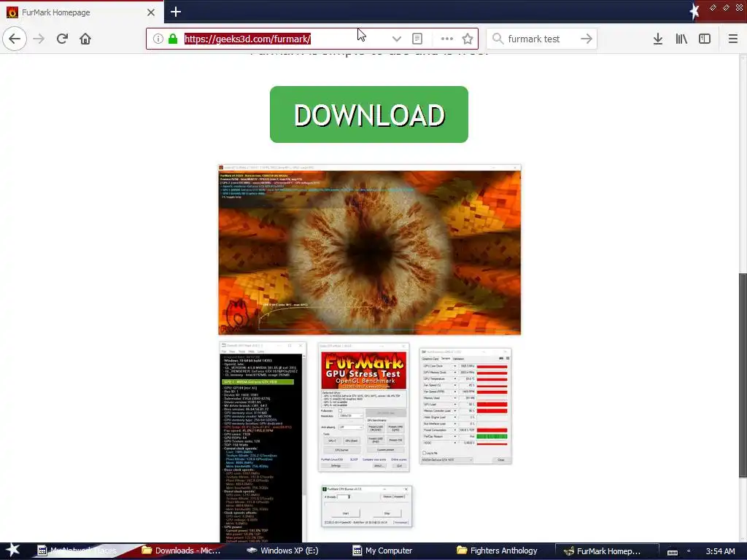The height and width of the screenshot is (560, 747).
Task: Toggle reader view icon
Action: [x=417, y=39]
